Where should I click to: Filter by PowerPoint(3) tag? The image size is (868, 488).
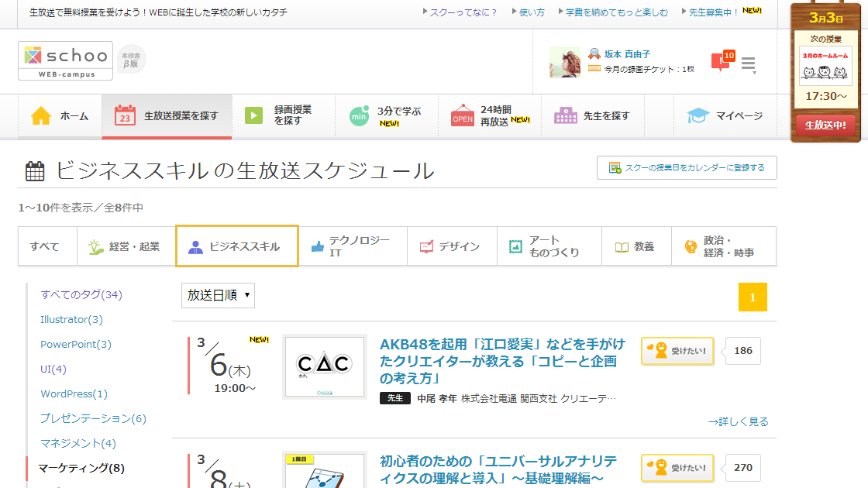76,344
